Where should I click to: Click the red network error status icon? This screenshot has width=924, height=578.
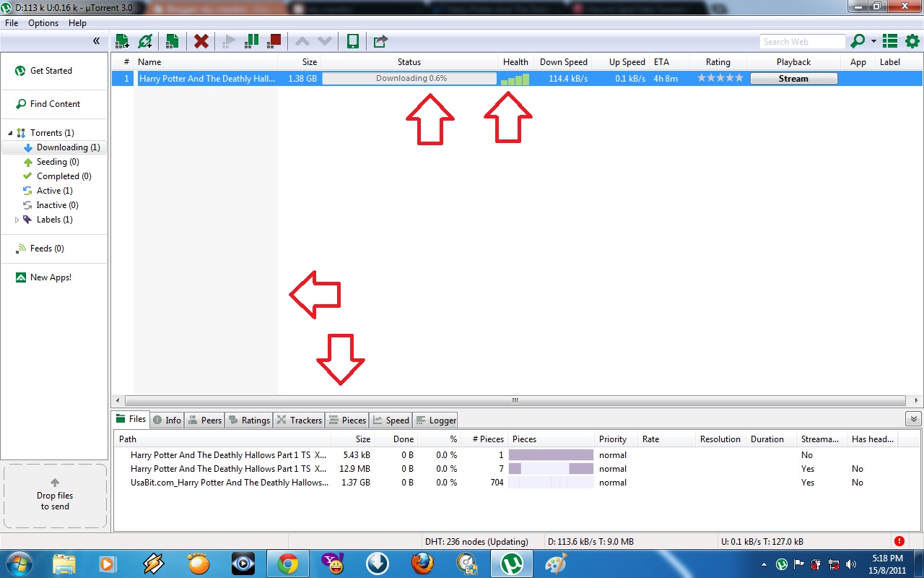coord(899,541)
